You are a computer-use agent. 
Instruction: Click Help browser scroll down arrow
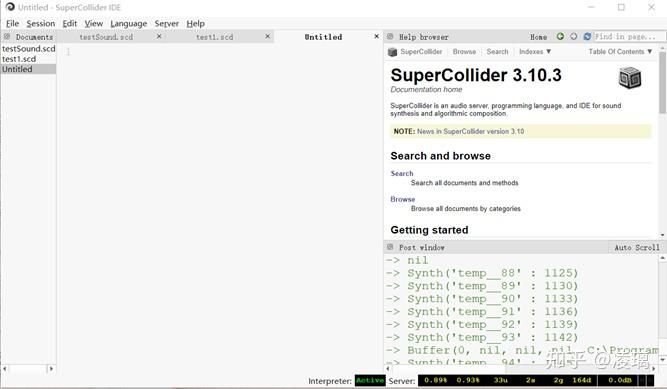click(x=662, y=235)
